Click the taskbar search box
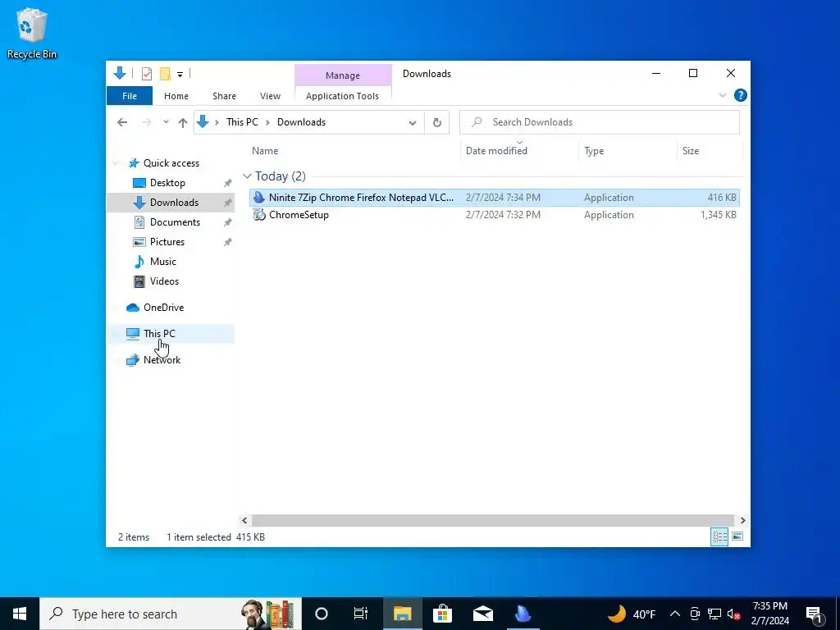 (171, 614)
